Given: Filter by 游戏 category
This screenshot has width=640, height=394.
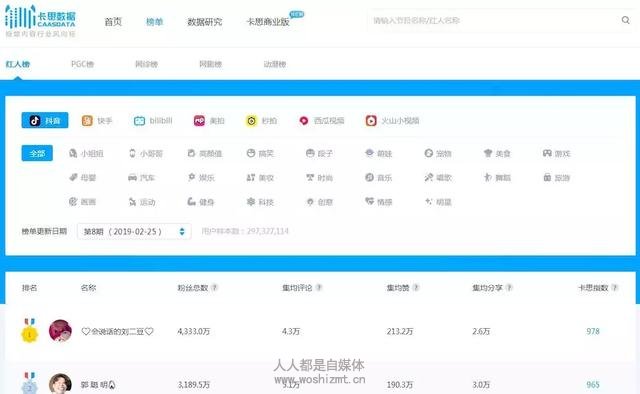Looking at the screenshot, I should click(x=556, y=154).
